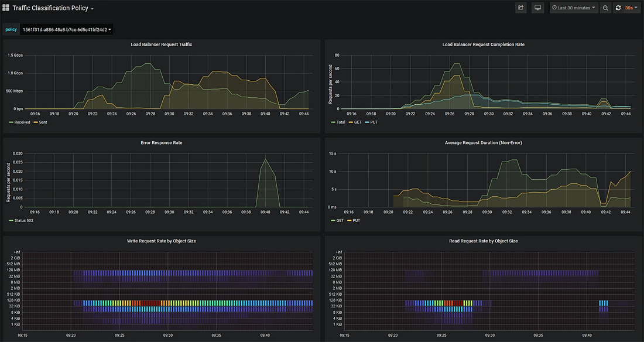Open the Error Response Rate panel menu
The height and width of the screenshot is (342, 644).
161,142
